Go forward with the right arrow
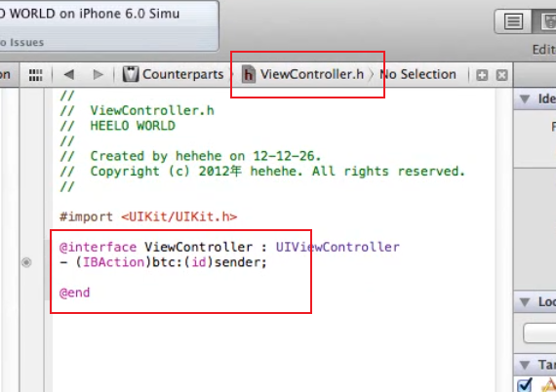Image resolution: width=556 pixels, height=392 pixels. pos(98,74)
